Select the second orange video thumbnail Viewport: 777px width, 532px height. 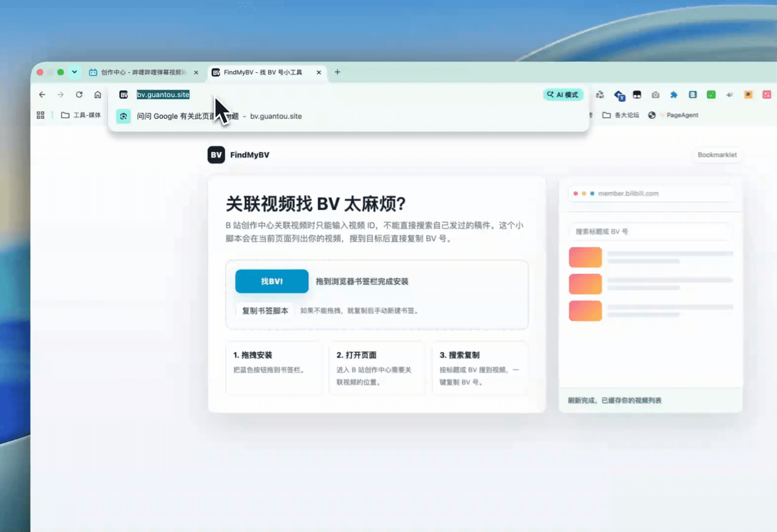585,284
